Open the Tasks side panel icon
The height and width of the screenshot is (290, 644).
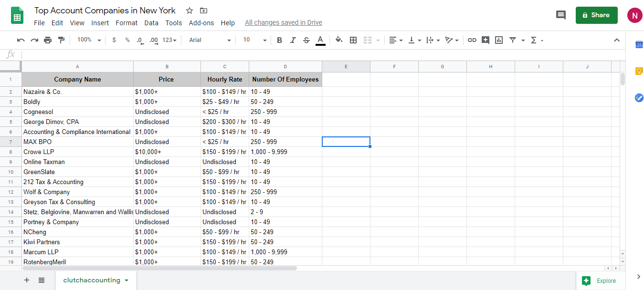coord(639,97)
